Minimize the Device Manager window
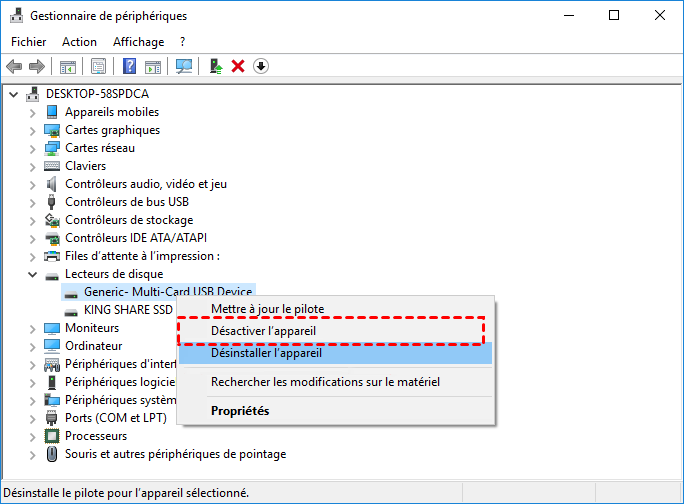 tap(569, 15)
